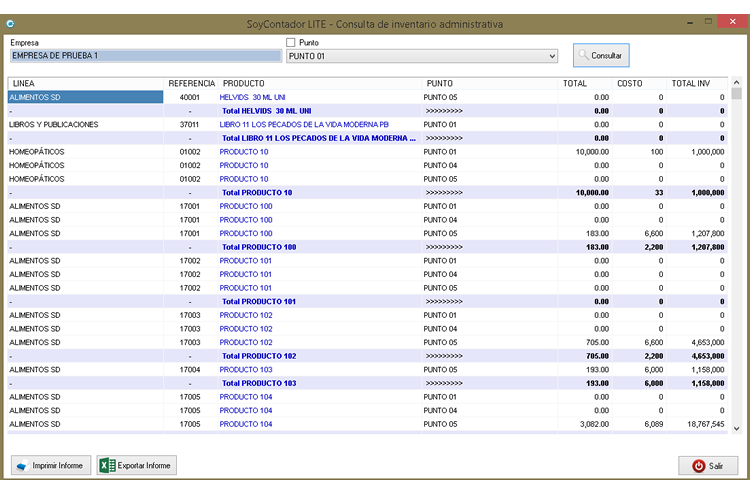Sort by the TOTAL INV column header
The height and width of the screenshot is (500, 750).
click(697, 83)
